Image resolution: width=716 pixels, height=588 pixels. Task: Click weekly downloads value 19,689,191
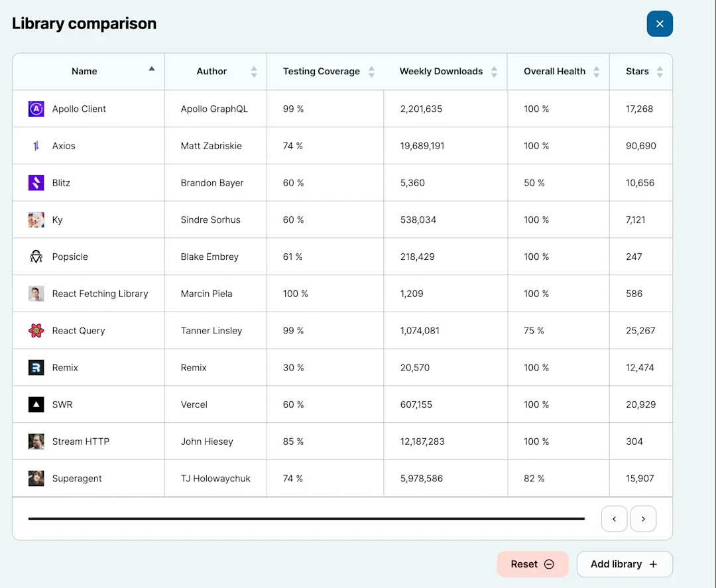click(422, 146)
